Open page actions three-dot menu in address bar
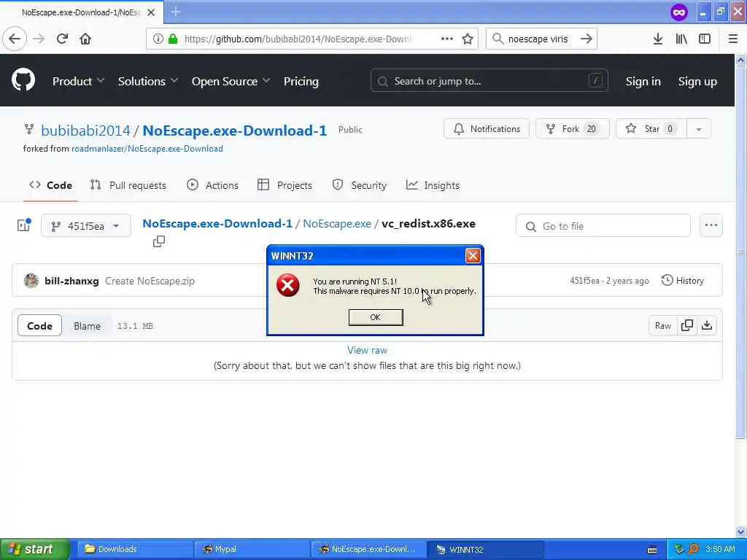The width and height of the screenshot is (747, 560). pos(447,39)
